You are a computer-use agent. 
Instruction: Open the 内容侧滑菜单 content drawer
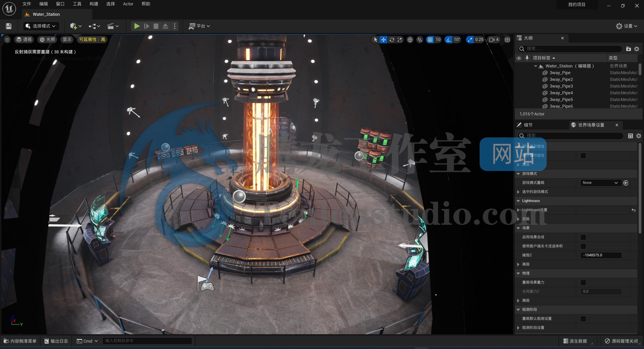pyautogui.click(x=20, y=341)
